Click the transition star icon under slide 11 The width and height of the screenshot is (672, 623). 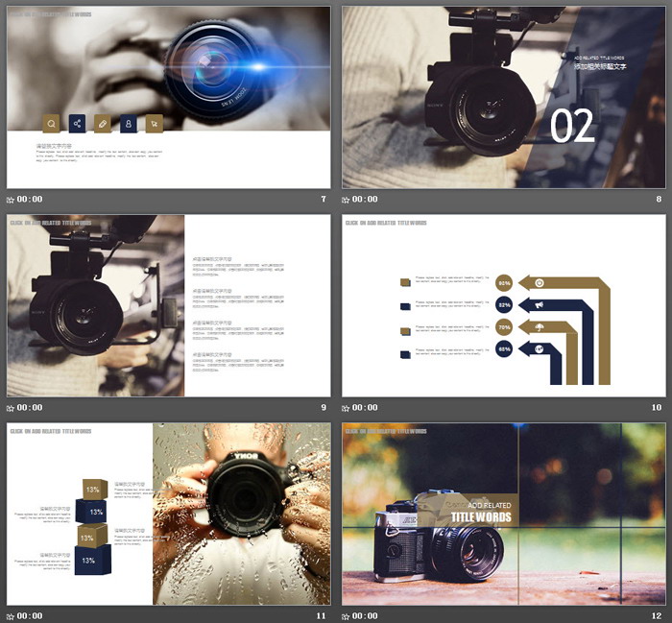[x=11, y=615]
